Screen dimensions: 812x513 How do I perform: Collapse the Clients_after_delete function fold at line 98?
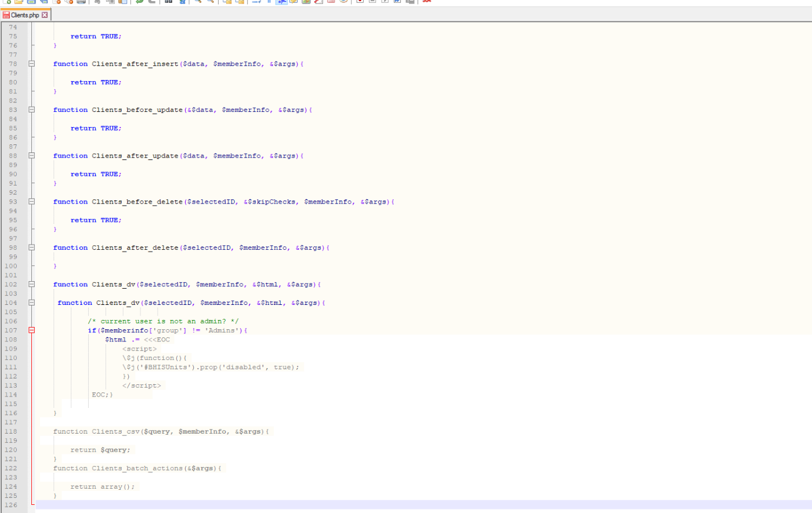(x=32, y=248)
